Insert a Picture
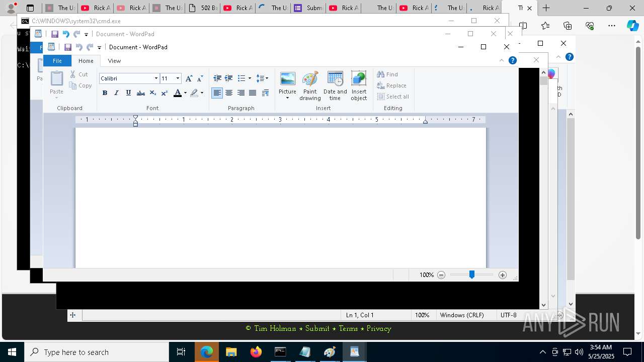This screenshot has width=644, height=362. coord(287,82)
